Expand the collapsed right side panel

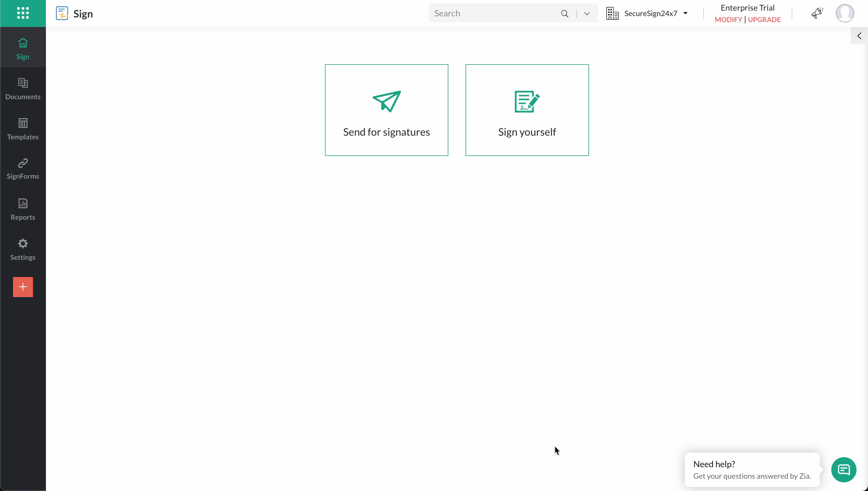click(859, 36)
